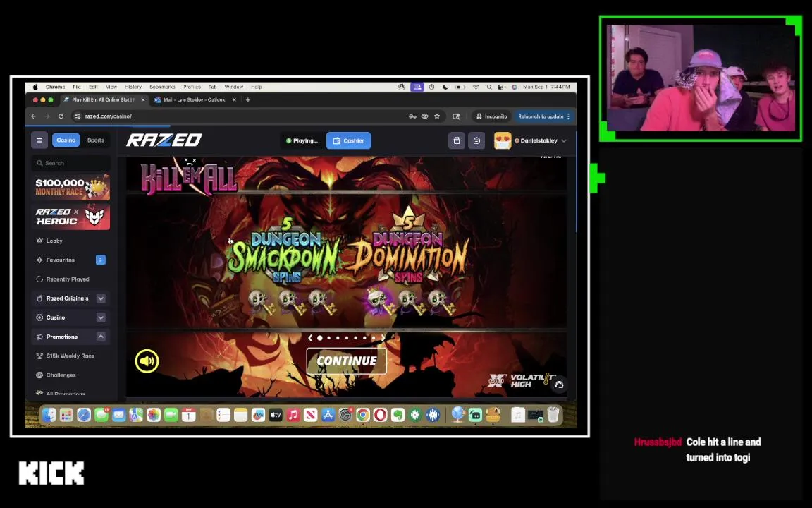This screenshot has height=508, width=812.
Task: Go back with the browser back arrow
Action: [x=34, y=116]
